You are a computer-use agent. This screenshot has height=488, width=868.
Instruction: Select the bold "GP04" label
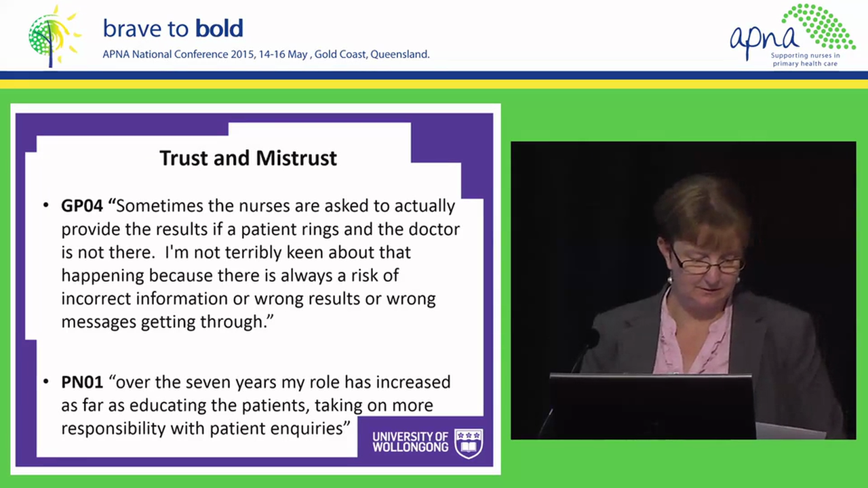coord(81,205)
